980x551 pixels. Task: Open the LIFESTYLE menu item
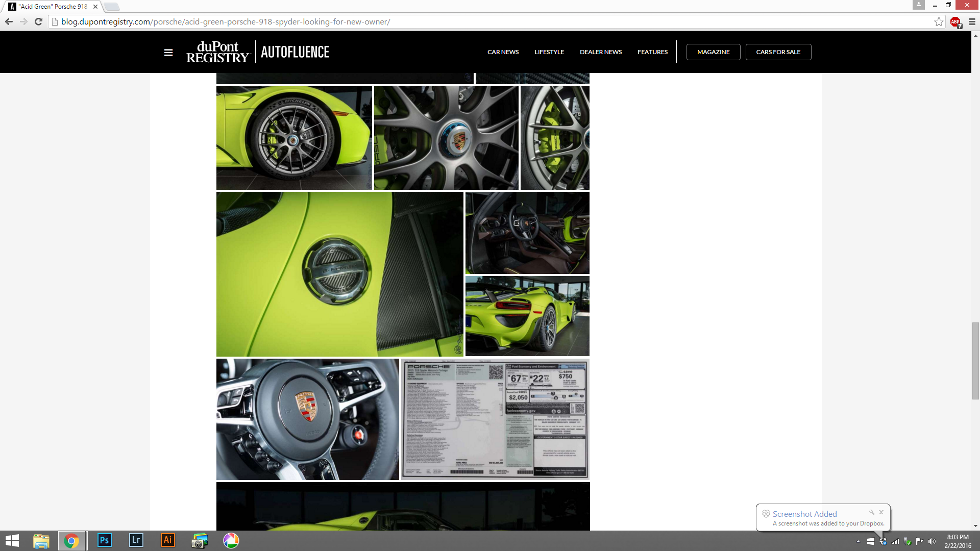pyautogui.click(x=549, y=52)
